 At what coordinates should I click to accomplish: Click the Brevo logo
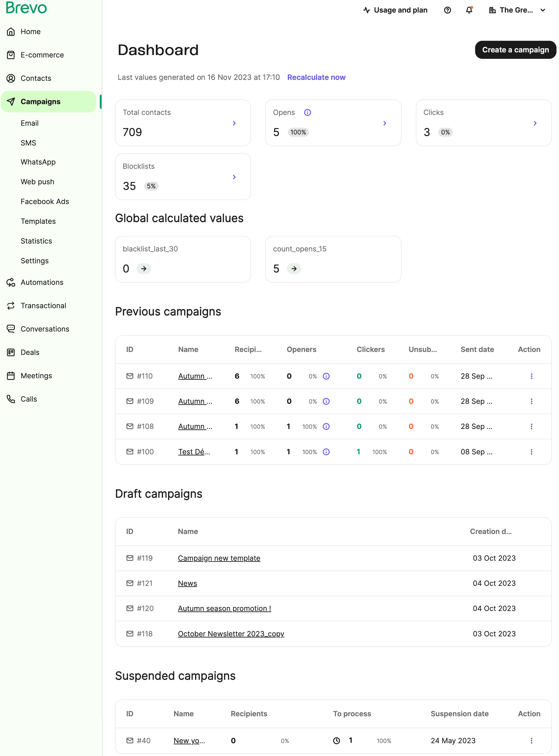tap(26, 8)
